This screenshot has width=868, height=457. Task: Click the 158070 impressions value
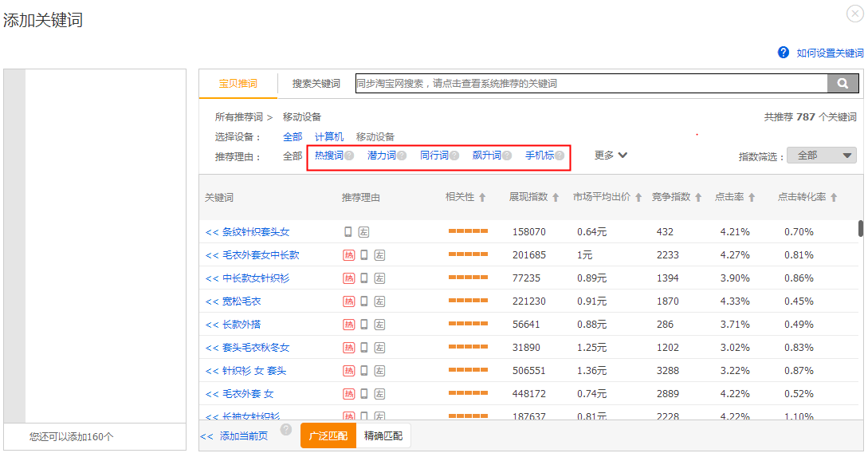click(528, 232)
